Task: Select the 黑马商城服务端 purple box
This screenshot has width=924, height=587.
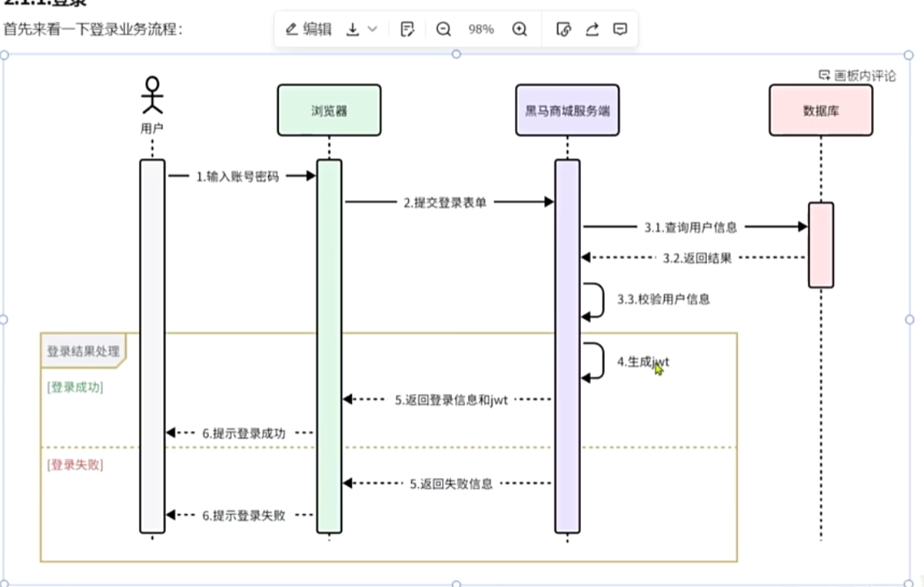Action: point(567,111)
